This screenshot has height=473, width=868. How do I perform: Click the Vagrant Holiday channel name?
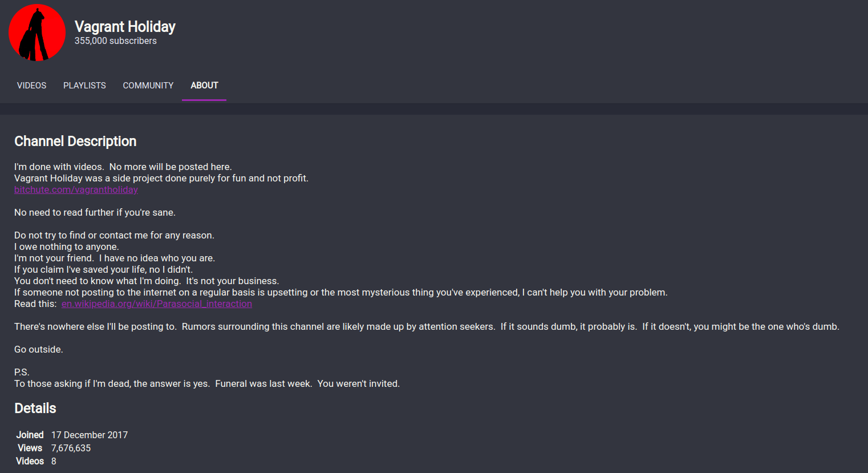pyautogui.click(x=125, y=27)
